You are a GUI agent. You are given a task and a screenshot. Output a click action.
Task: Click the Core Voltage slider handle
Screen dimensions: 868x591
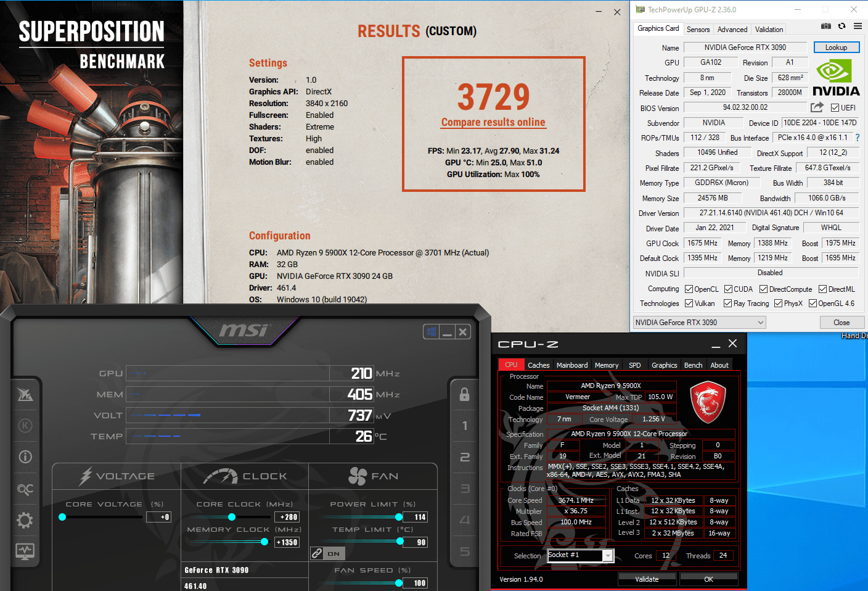62,517
